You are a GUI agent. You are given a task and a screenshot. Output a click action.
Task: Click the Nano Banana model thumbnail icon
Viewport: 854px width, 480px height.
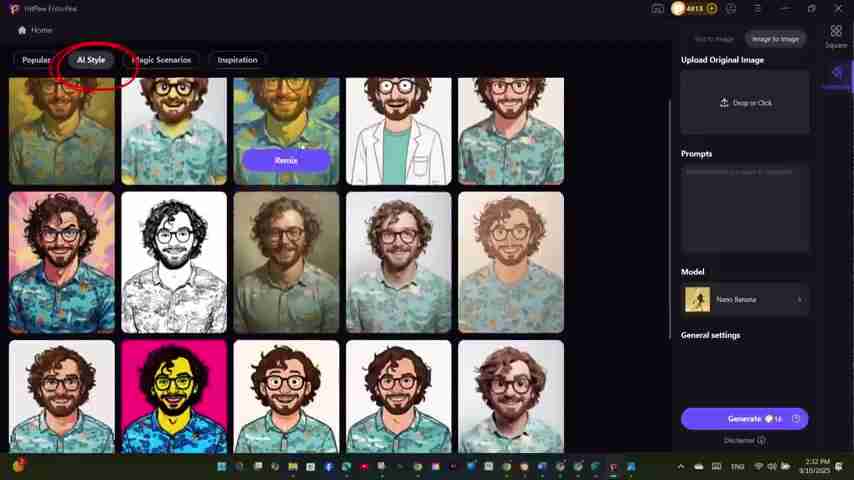click(x=697, y=300)
